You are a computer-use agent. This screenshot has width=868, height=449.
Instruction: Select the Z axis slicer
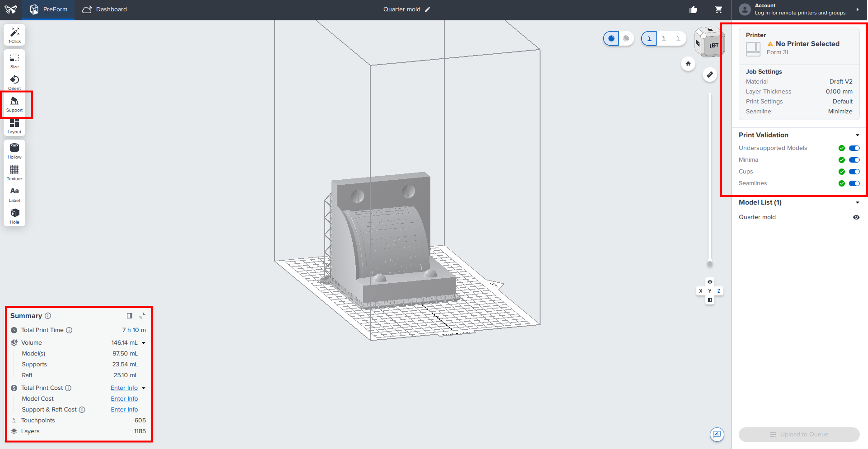point(719,291)
